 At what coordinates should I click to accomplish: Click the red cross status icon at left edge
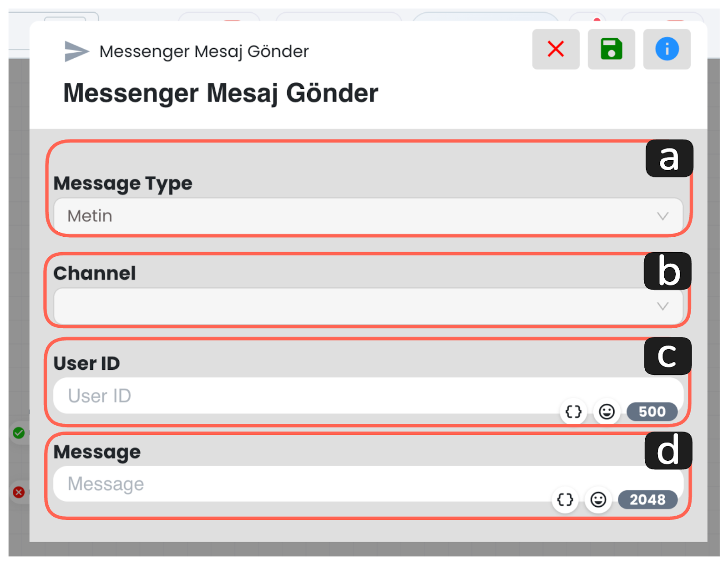click(x=19, y=492)
